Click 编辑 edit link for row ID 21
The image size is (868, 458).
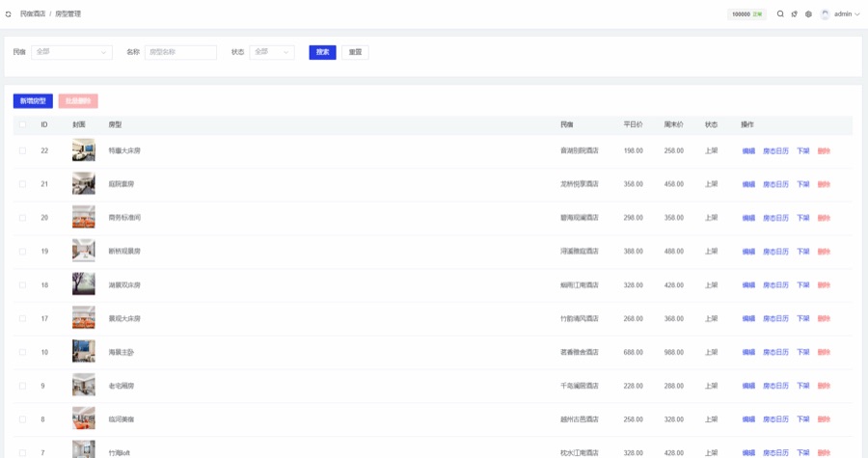[748, 184]
